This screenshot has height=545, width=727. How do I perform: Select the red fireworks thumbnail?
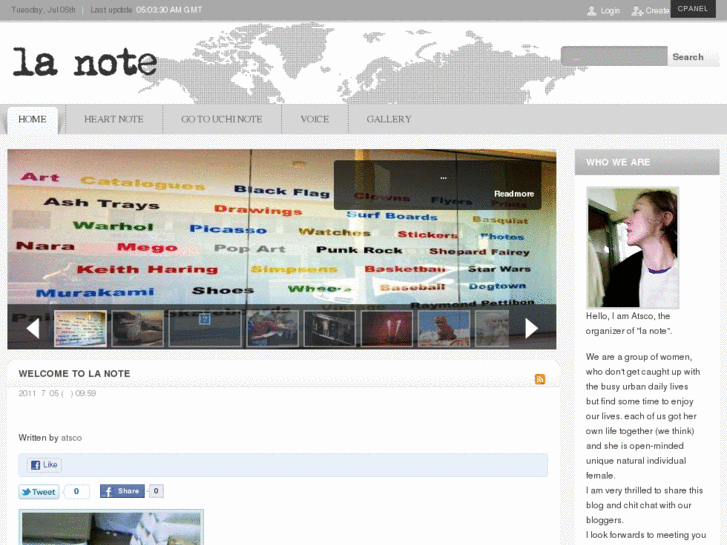(387, 329)
